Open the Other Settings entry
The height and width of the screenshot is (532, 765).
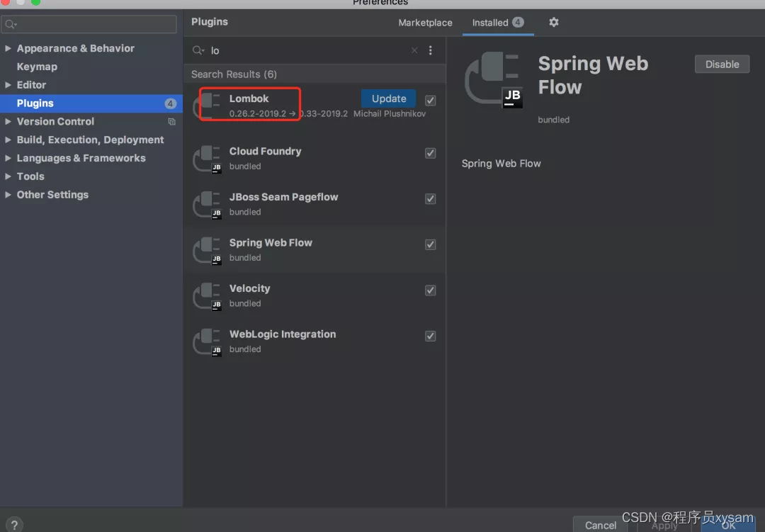[x=52, y=195]
